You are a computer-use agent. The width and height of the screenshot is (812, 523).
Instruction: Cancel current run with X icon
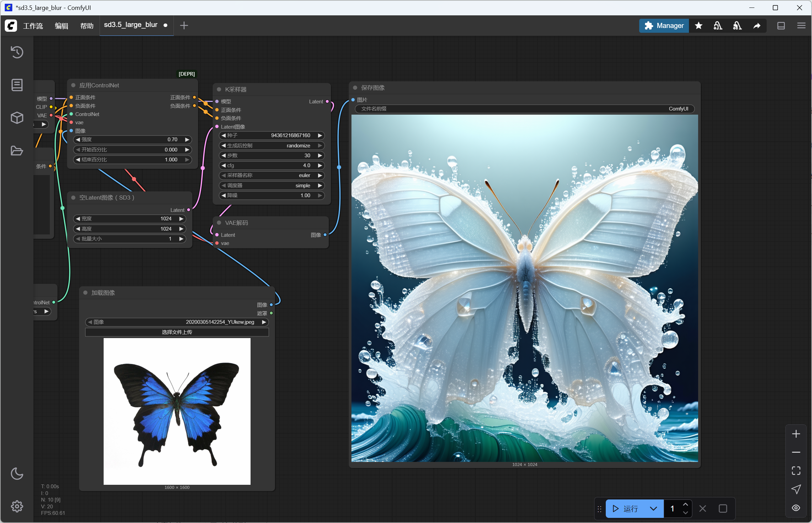(703, 509)
